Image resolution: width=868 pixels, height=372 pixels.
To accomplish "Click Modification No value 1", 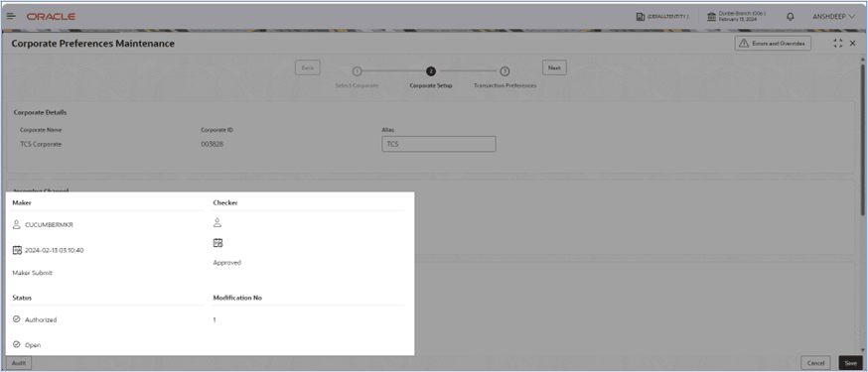I will pyautogui.click(x=215, y=320).
